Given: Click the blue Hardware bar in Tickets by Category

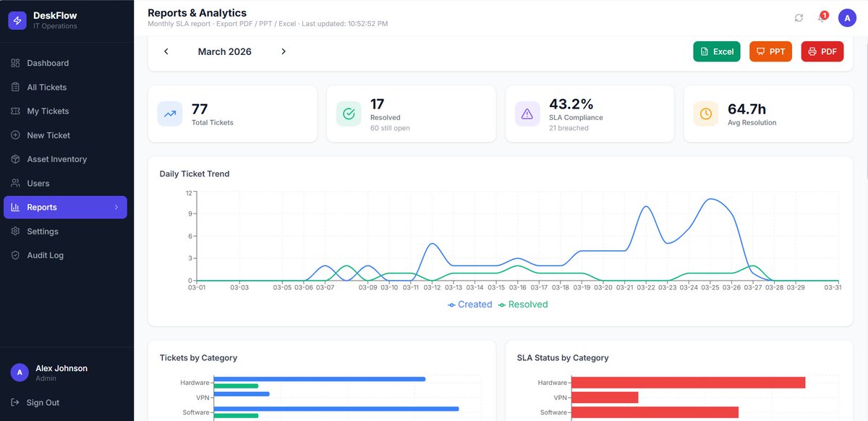Looking at the screenshot, I should (x=319, y=379).
